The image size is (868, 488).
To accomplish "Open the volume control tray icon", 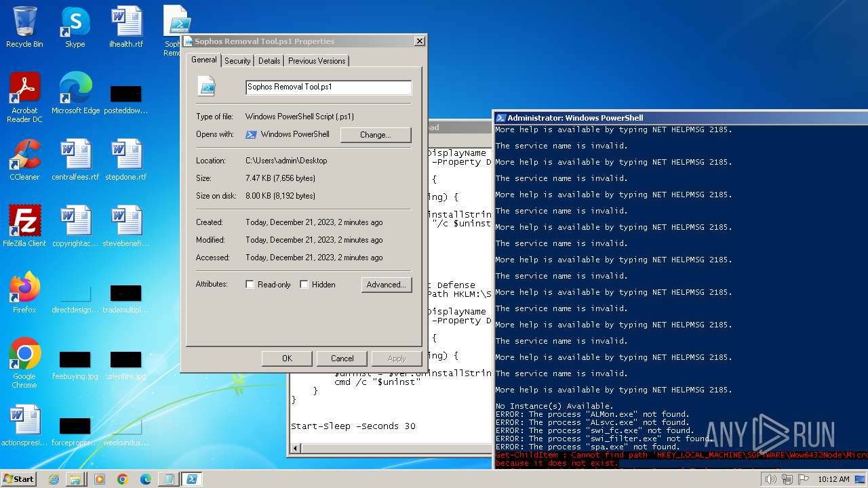I will pos(770,479).
